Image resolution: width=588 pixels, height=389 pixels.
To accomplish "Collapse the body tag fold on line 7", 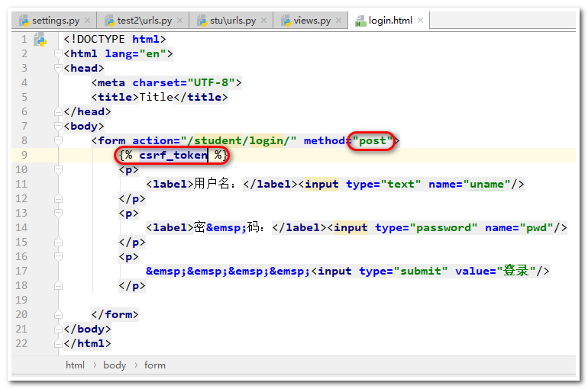I will tap(58, 126).
